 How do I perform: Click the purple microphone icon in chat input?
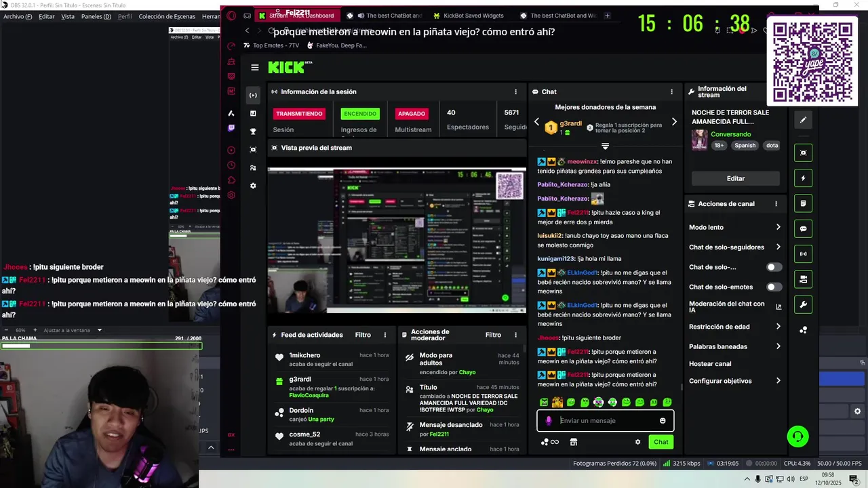549,421
